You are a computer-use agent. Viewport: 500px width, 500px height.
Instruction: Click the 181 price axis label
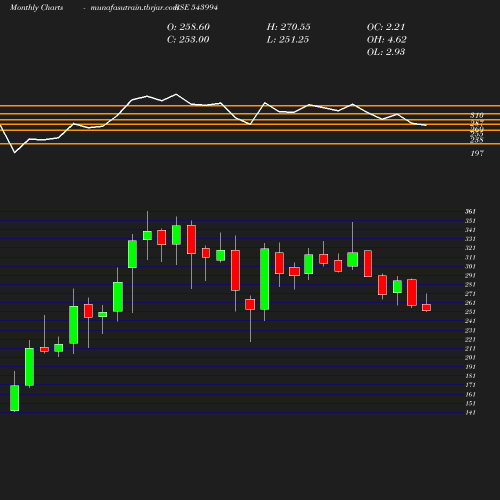(470, 376)
